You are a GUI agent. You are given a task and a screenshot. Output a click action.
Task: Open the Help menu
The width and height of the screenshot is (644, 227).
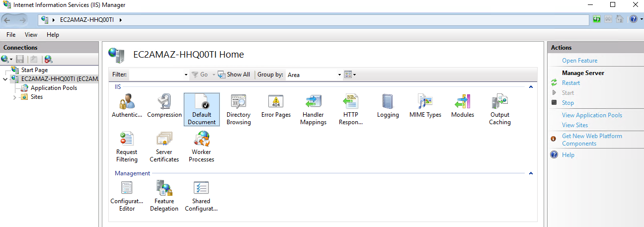click(53, 35)
